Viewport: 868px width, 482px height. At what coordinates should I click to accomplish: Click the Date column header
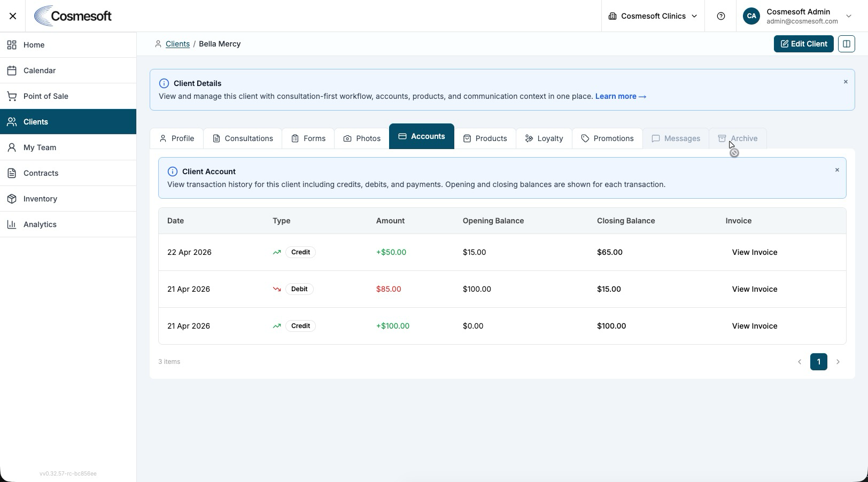click(175, 221)
